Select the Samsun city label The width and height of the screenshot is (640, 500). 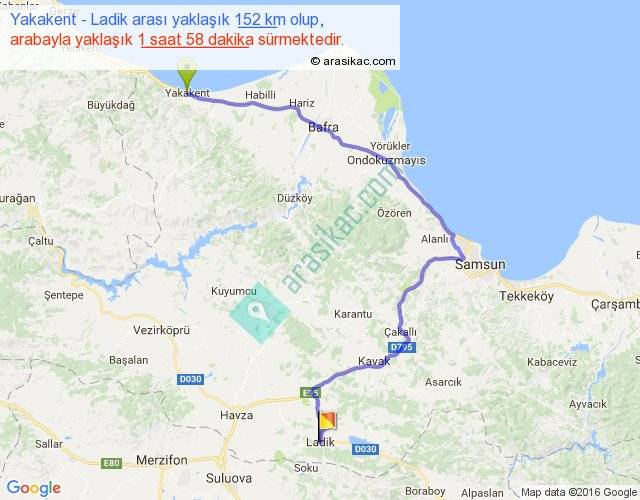click(480, 264)
